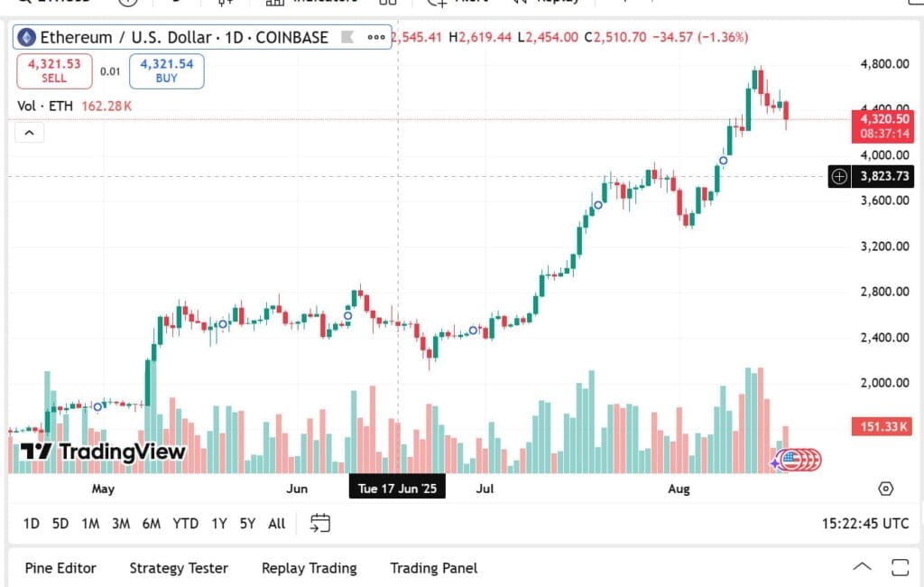924x587 pixels.
Task: Open the go-to-date calendar icon
Action: click(320, 523)
